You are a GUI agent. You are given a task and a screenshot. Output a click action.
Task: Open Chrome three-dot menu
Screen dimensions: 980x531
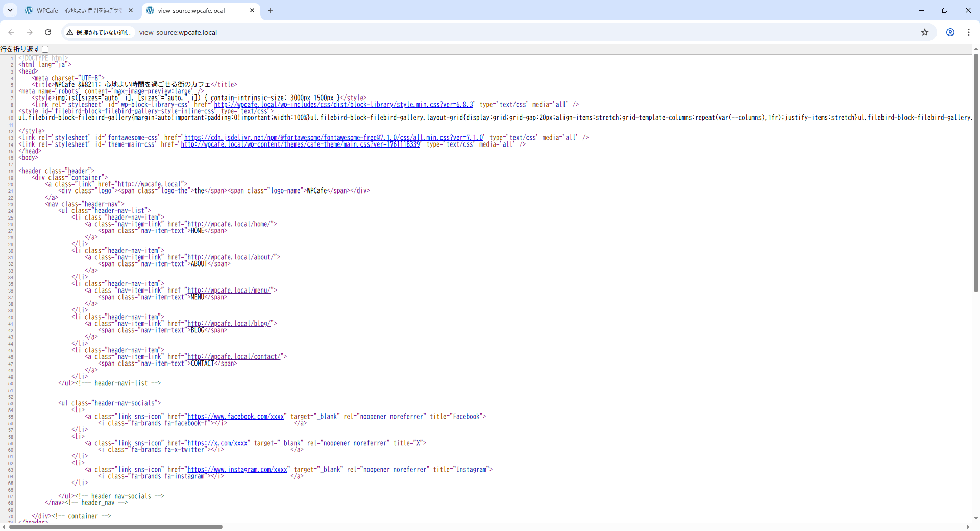click(968, 32)
